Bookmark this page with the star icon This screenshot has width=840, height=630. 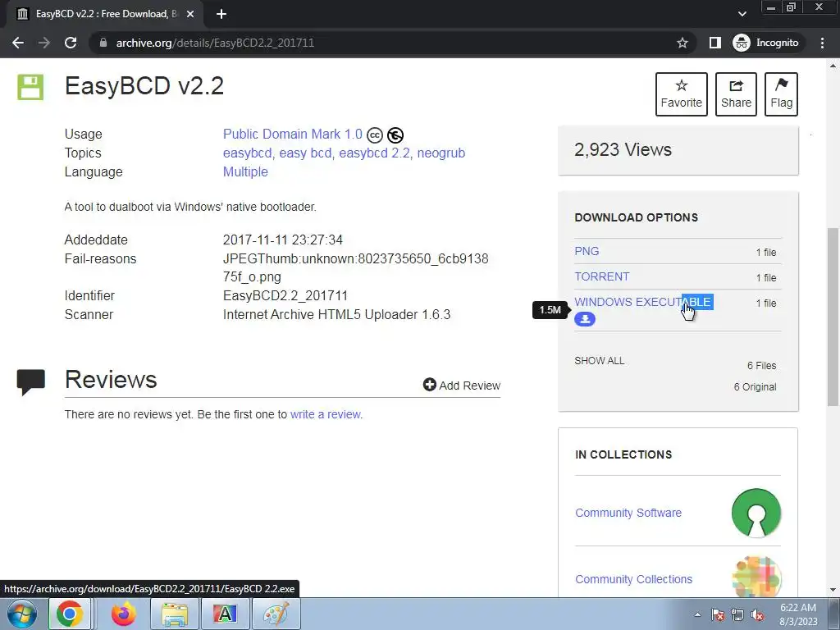coord(682,43)
